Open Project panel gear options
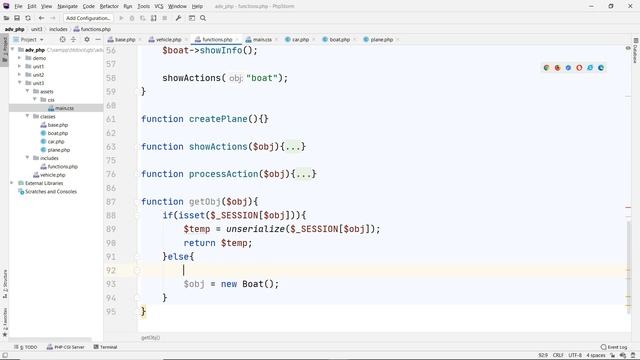The image size is (640, 360). (x=87, y=39)
